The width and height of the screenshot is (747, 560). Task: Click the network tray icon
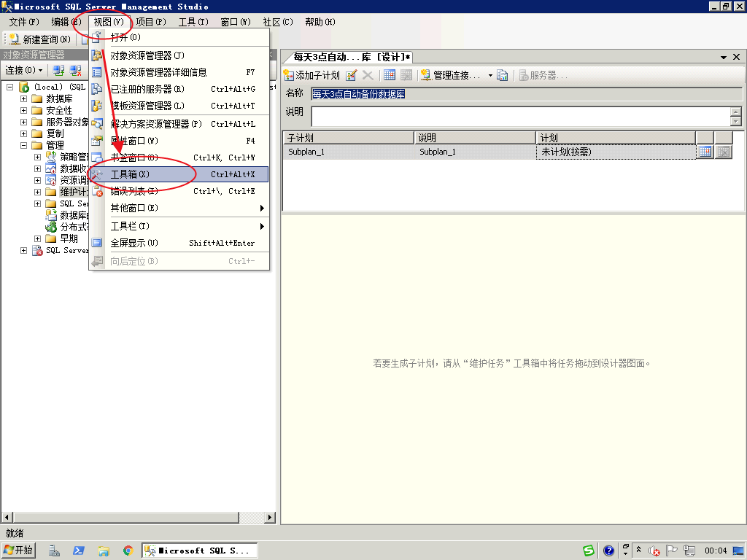point(689,551)
